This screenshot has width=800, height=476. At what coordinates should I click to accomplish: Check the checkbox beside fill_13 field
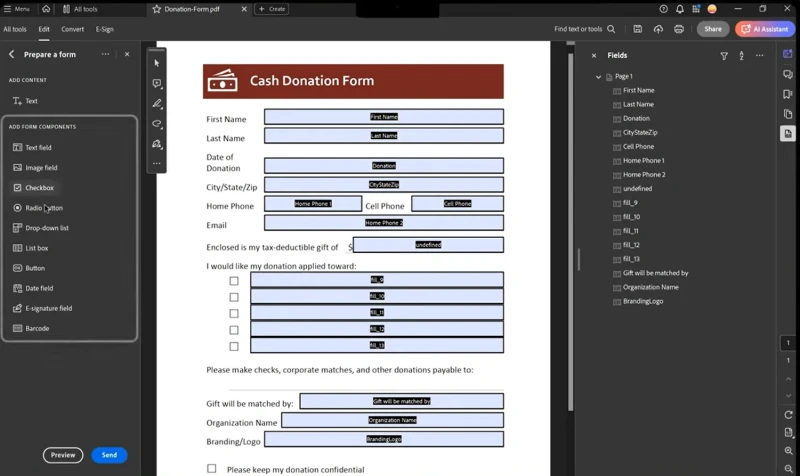[x=234, y=346]
